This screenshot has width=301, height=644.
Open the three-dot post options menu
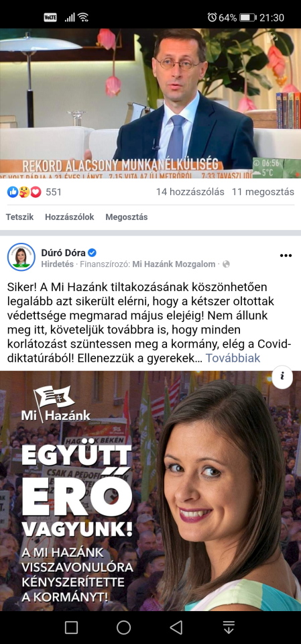coord(286,256)
